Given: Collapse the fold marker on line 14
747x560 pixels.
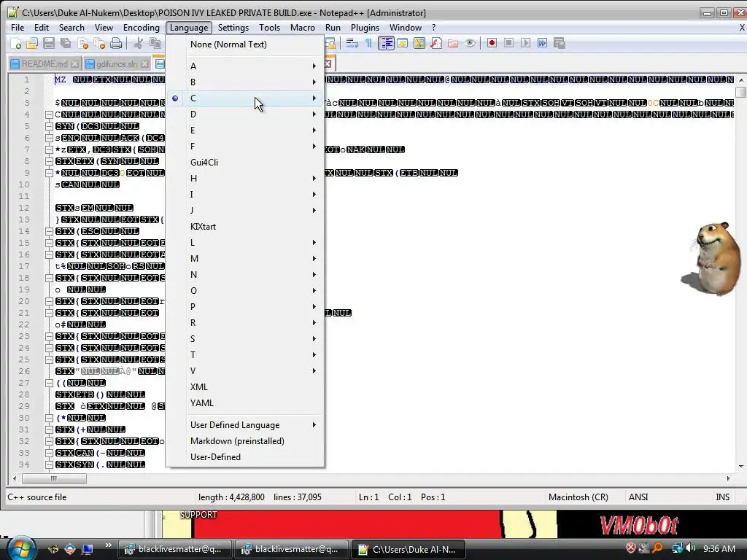Looking at the screenshot, I should pyautogui.click(x=49, y=231).
